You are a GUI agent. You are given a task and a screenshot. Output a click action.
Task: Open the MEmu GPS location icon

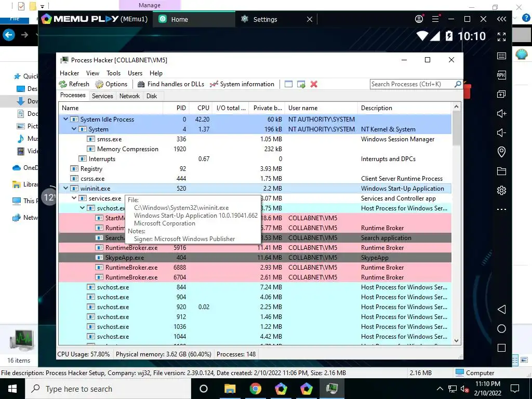(501, 152)
